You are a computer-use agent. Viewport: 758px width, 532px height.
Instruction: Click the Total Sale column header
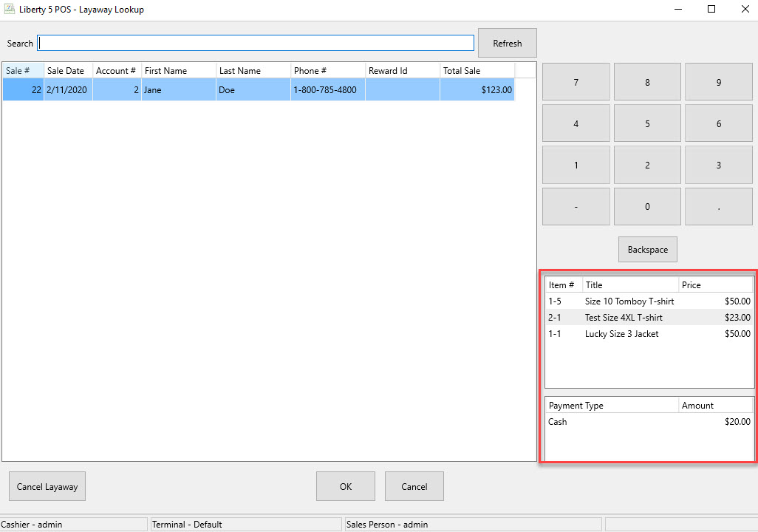[477, 71]
